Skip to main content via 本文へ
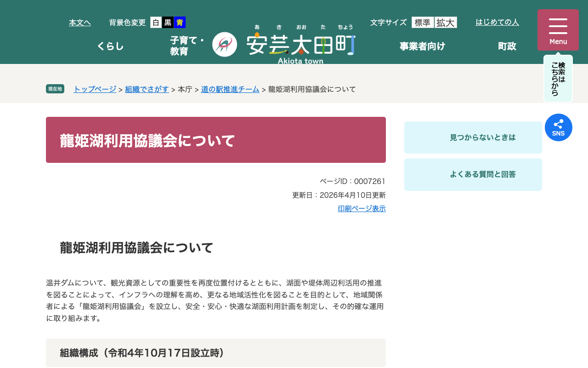This screenshot has height=368, width=588. pyautogui.click(x=80, y=23)
